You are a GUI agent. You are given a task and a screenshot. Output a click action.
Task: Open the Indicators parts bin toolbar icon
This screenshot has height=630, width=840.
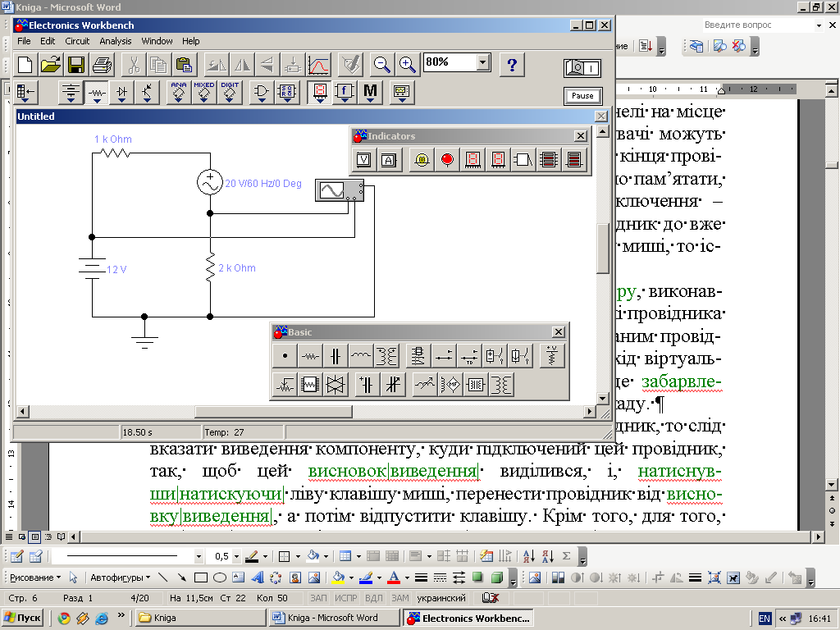coord(320,92)
